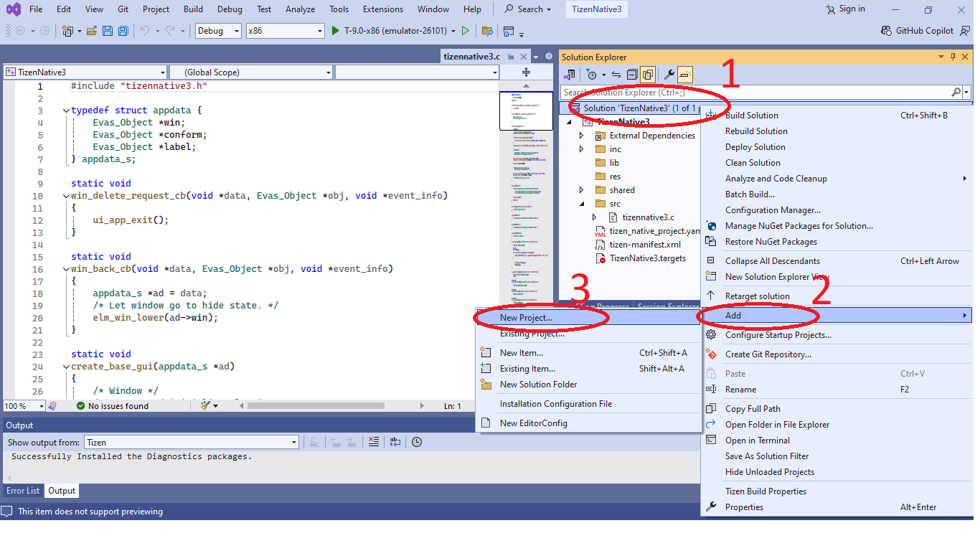Click the GitHub Copilot icon

887,31
